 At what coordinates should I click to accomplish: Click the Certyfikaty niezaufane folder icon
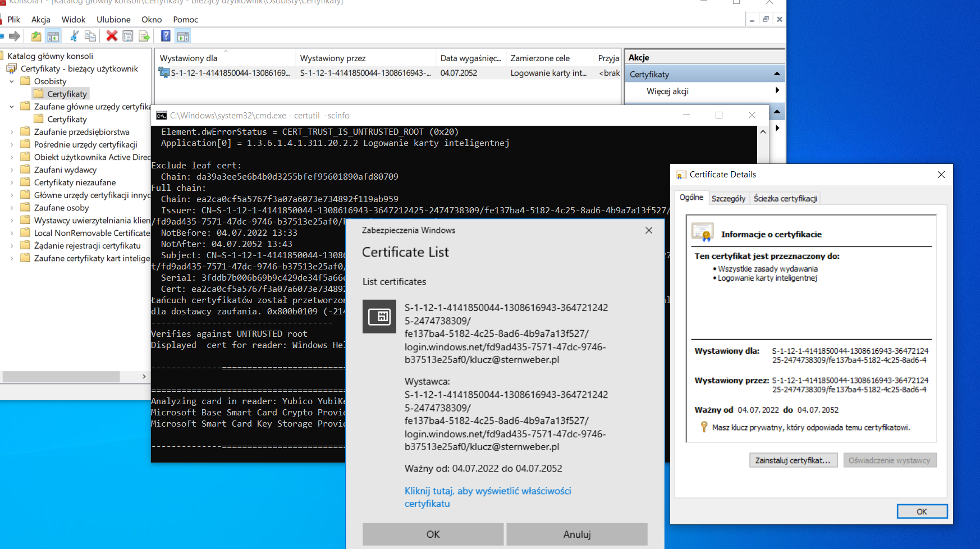coord(25,182)
